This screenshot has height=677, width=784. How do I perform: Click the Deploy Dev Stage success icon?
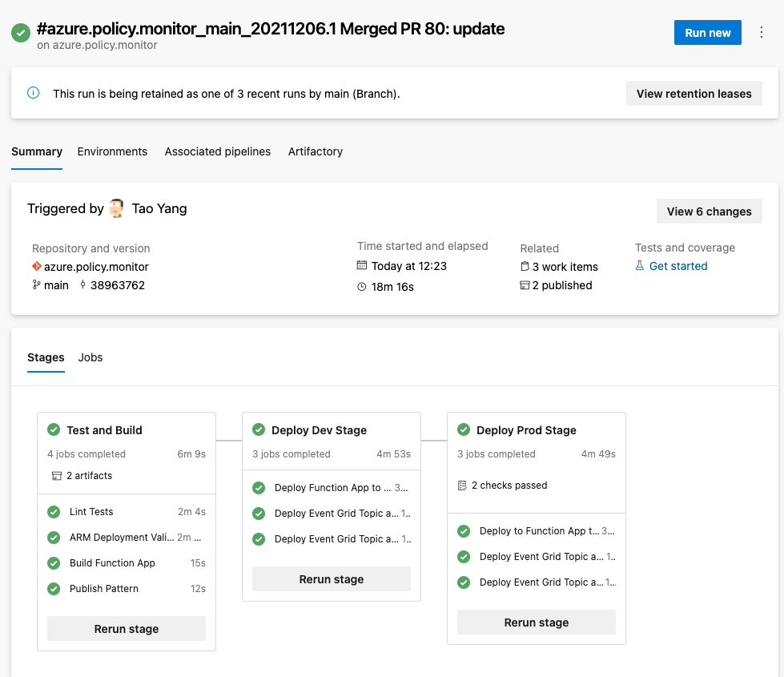click(259, 429)
